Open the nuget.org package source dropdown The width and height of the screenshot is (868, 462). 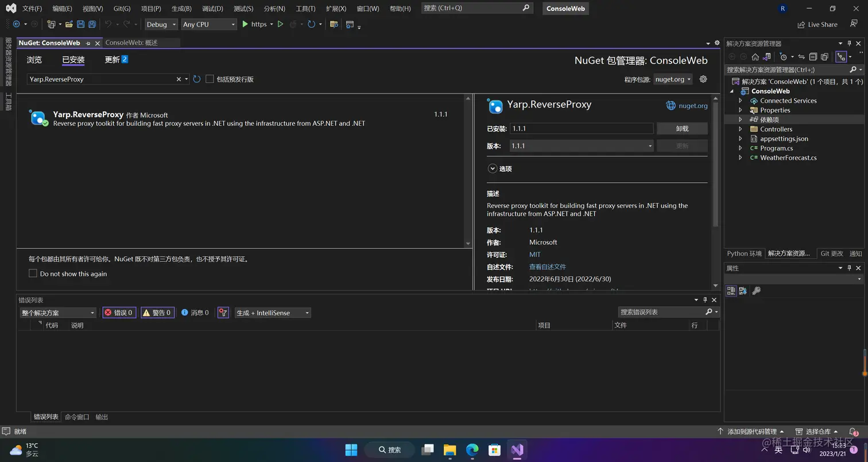coord(673,79)
